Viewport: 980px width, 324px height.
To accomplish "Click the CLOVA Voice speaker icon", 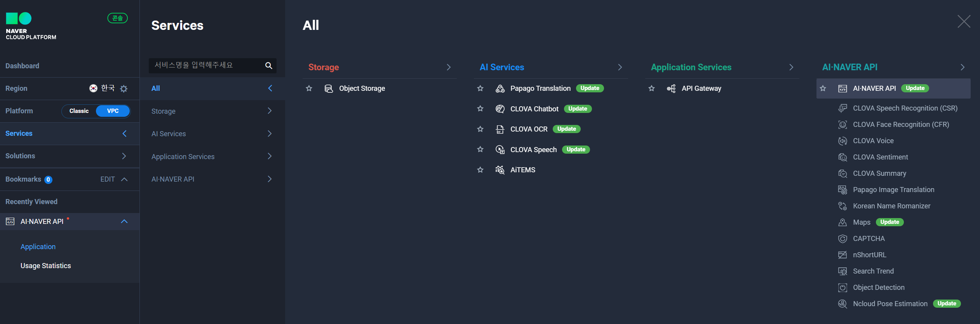I will click(842, 141).
